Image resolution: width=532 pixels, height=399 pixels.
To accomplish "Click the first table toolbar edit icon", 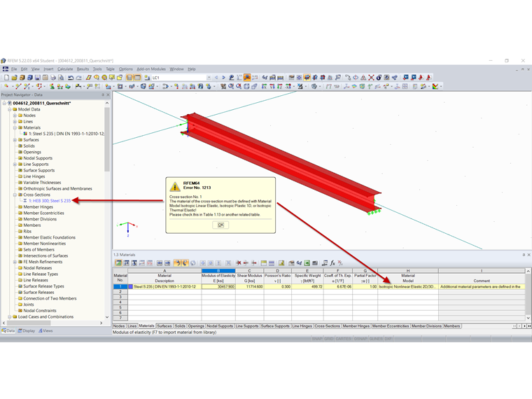I will coord(118,263).
